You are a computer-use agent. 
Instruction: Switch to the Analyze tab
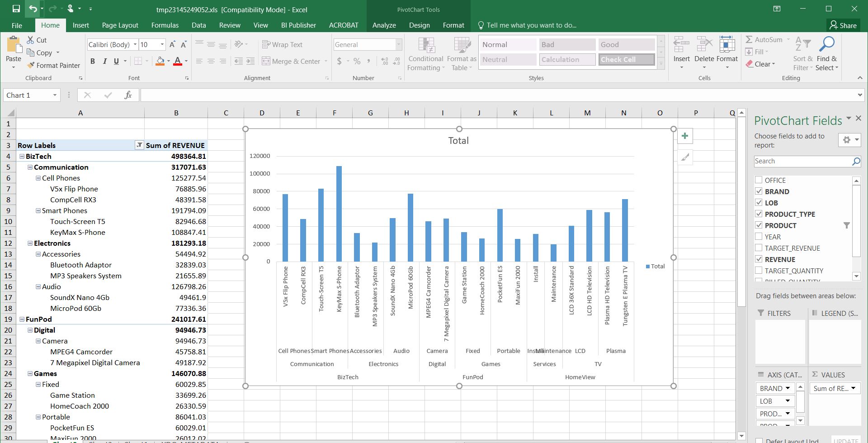[x=384, y=25]
